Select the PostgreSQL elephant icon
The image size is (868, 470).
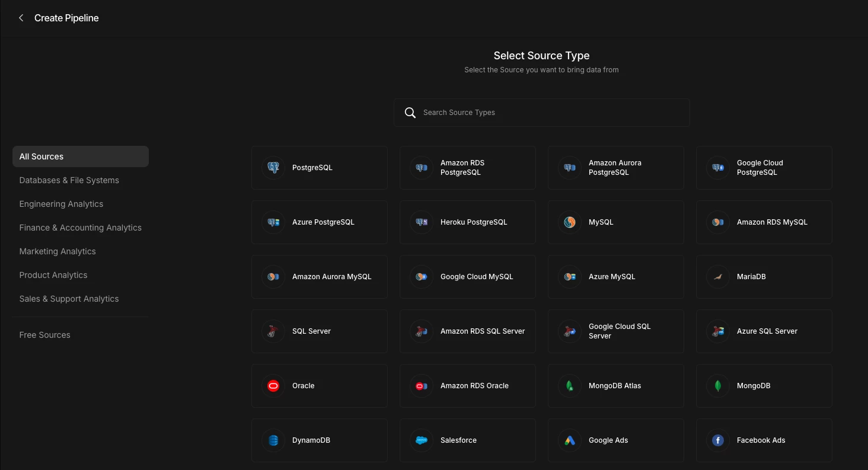coord(273,168)
